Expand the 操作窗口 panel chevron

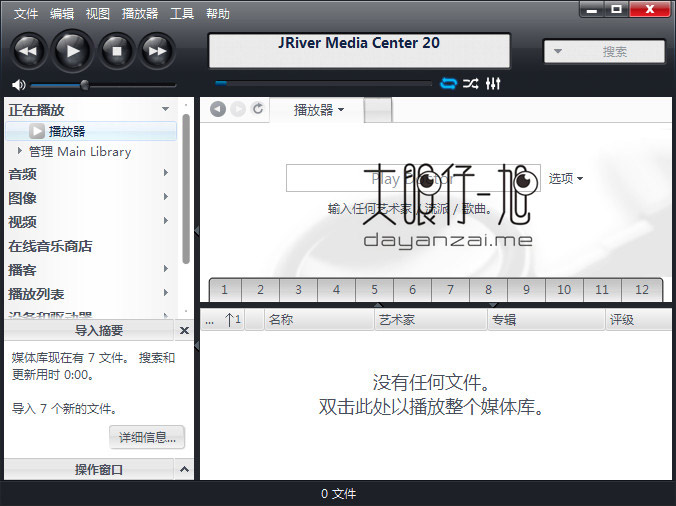click(184, 469)
